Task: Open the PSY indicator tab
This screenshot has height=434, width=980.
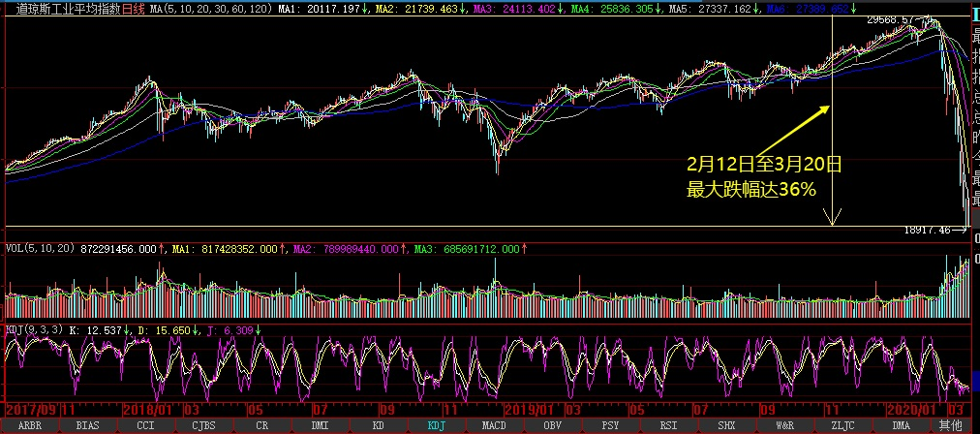Action: coord(610,425)
